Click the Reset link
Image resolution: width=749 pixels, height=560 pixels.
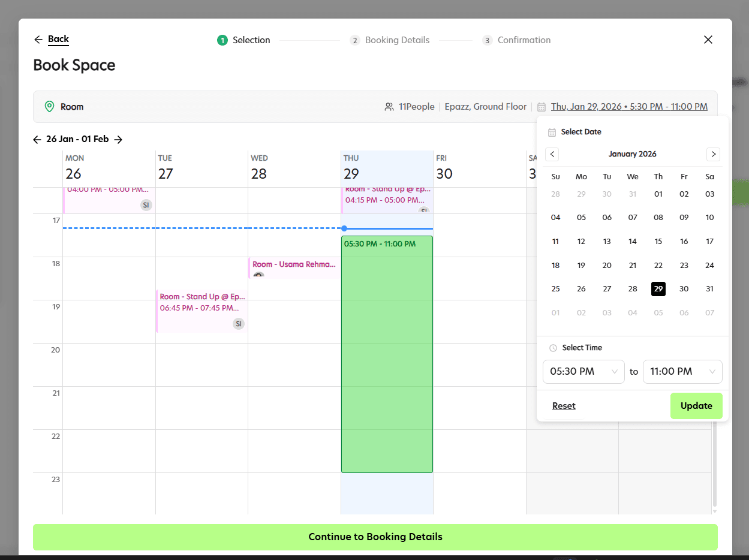click(x=564, y=406)
